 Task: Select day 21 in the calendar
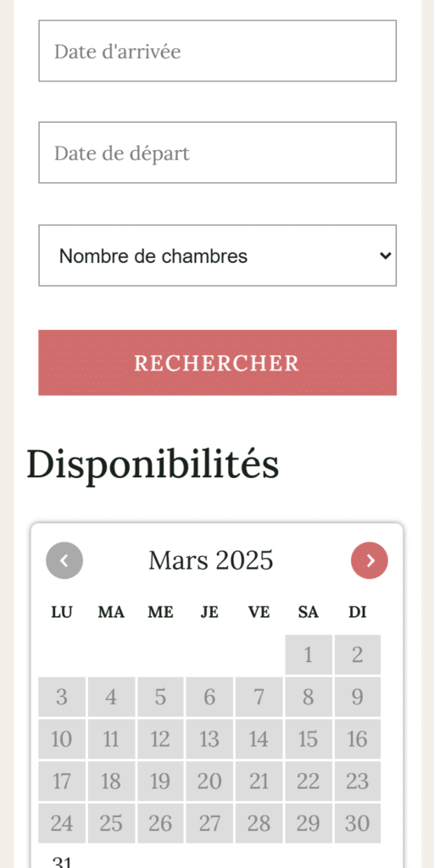coord(259,781)
